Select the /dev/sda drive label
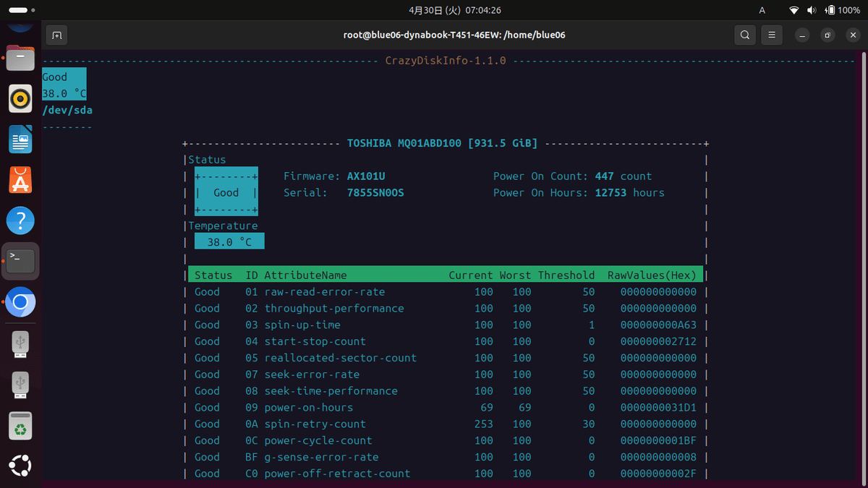Viewport: 868px width, 488px height. coord(67,110)
